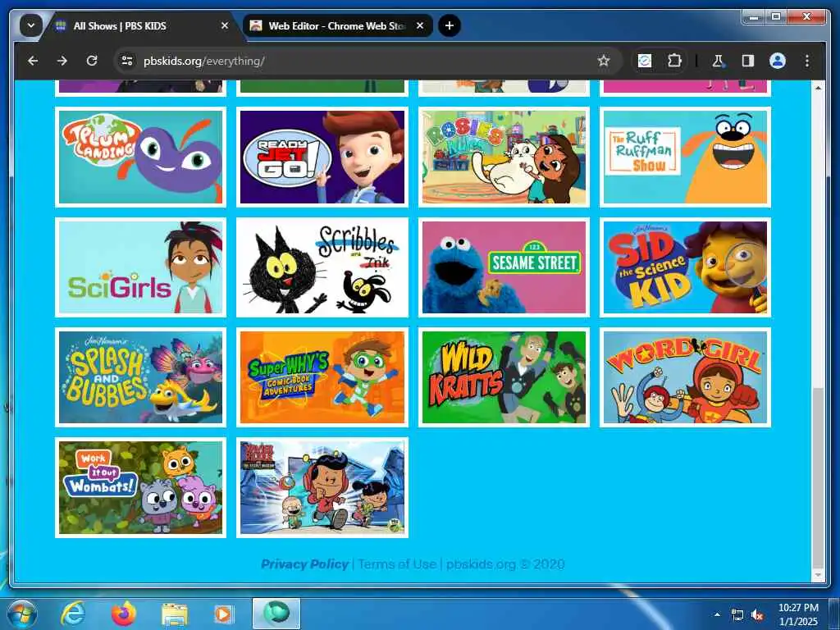
Task: Open the Windows Start menu
Action: tap(22, 614)
